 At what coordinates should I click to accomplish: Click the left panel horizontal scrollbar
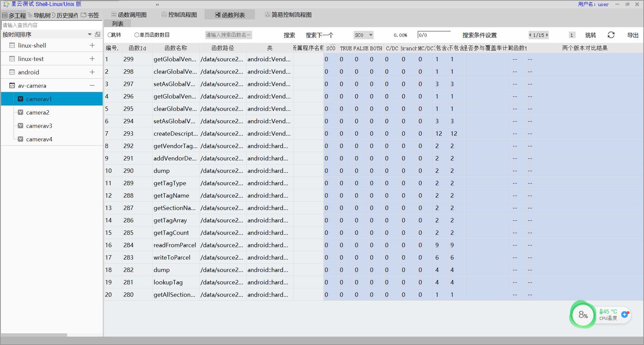[x=34, y=335]
